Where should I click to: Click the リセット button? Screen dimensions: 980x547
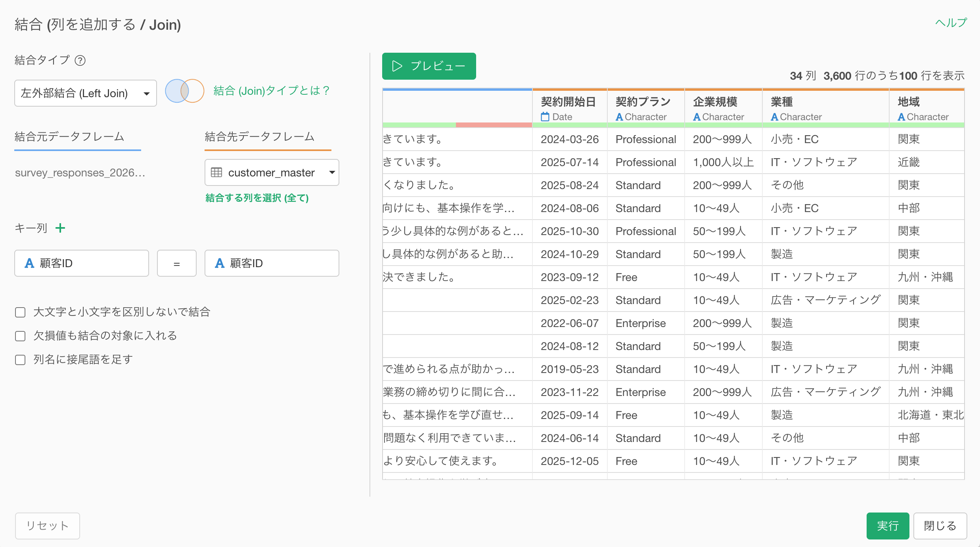point(48,526)
